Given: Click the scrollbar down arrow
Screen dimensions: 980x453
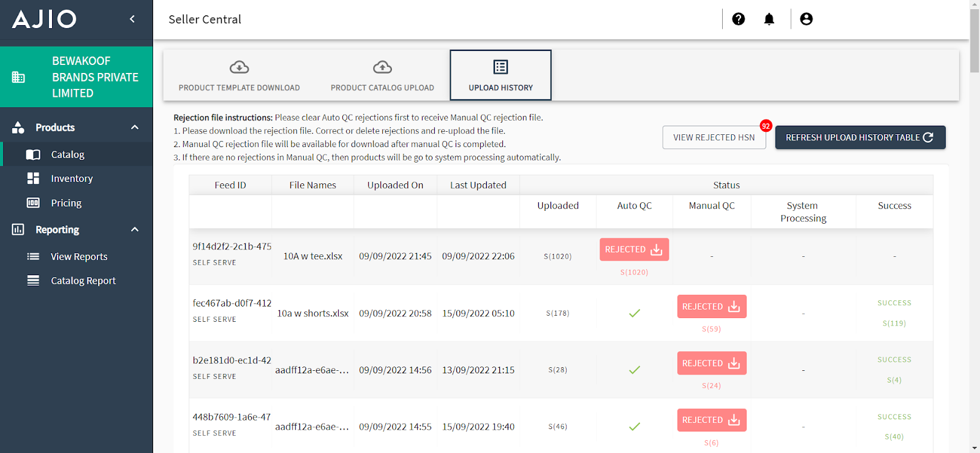Looking at the screenshot, I should coord(974,448).
